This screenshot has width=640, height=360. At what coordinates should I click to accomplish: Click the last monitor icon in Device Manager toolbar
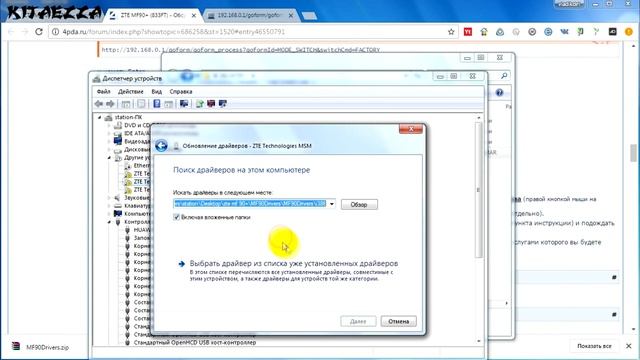pyautogui.click(x=222, y=104)
